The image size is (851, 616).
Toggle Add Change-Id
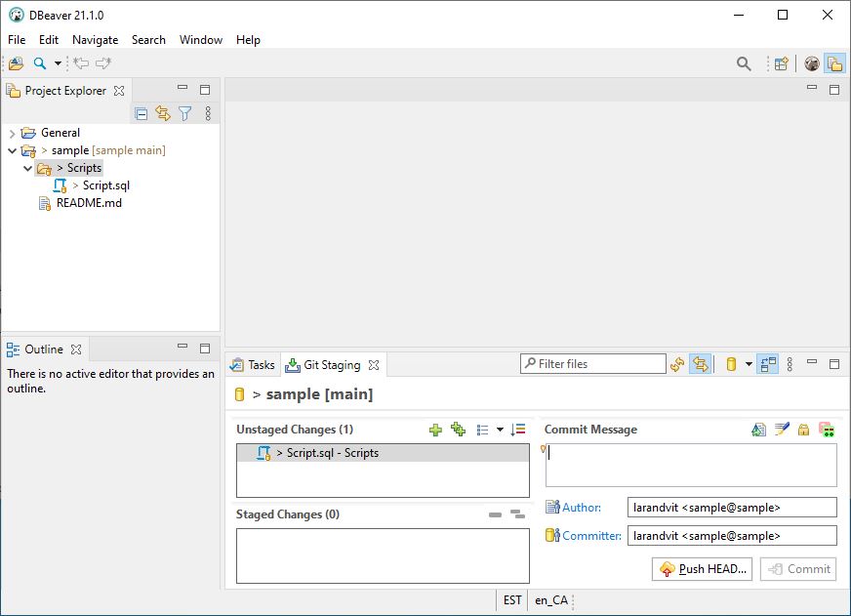point(827,430)
